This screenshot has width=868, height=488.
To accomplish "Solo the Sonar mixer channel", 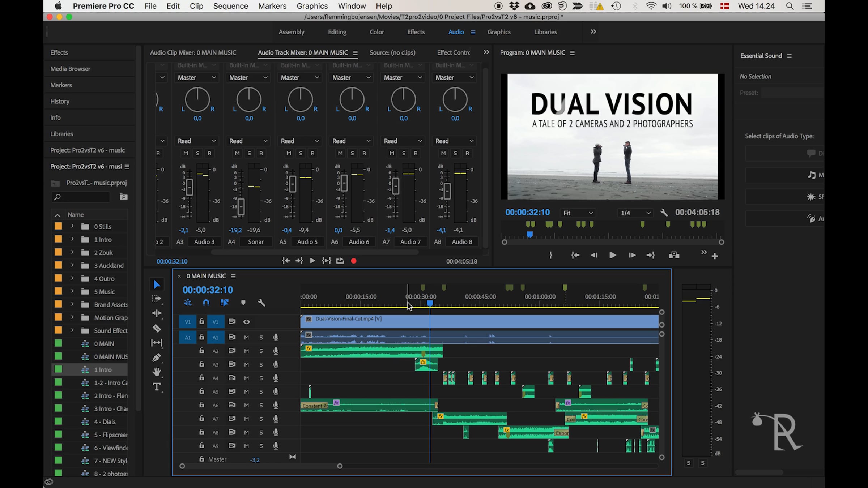I will [x=249, y=153].
